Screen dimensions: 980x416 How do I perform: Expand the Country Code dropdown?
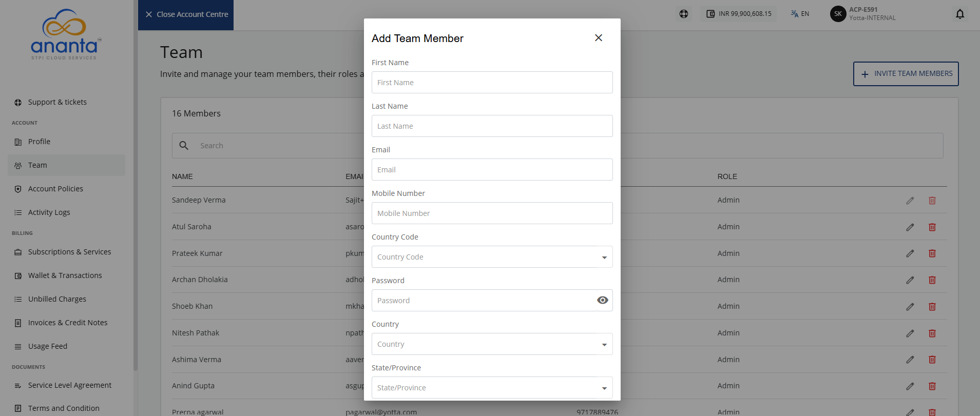point(492,257)
